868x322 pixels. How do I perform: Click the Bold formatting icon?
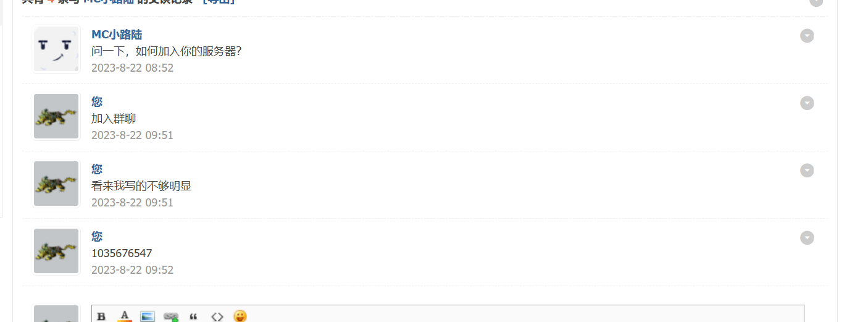tap(101, 316)
